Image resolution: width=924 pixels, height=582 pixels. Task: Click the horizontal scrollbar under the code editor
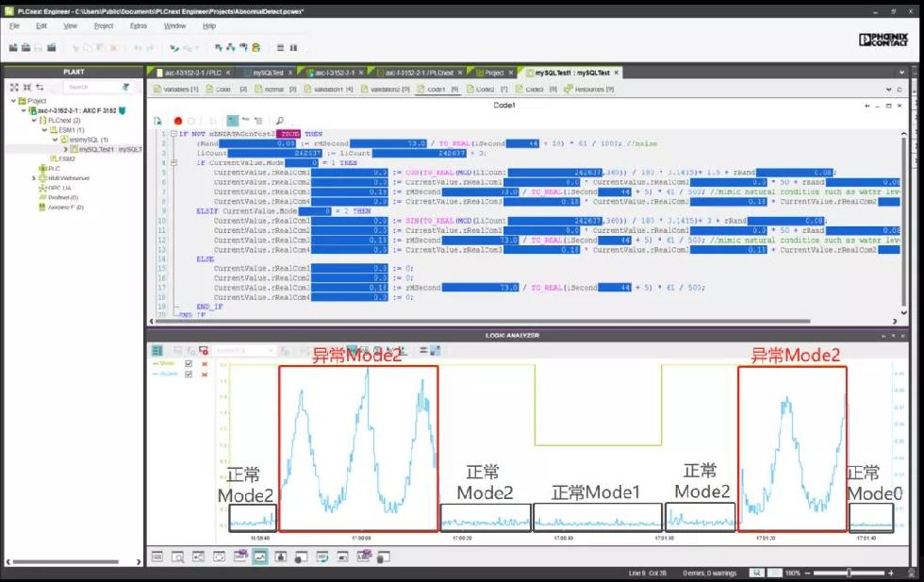[483, 322]
